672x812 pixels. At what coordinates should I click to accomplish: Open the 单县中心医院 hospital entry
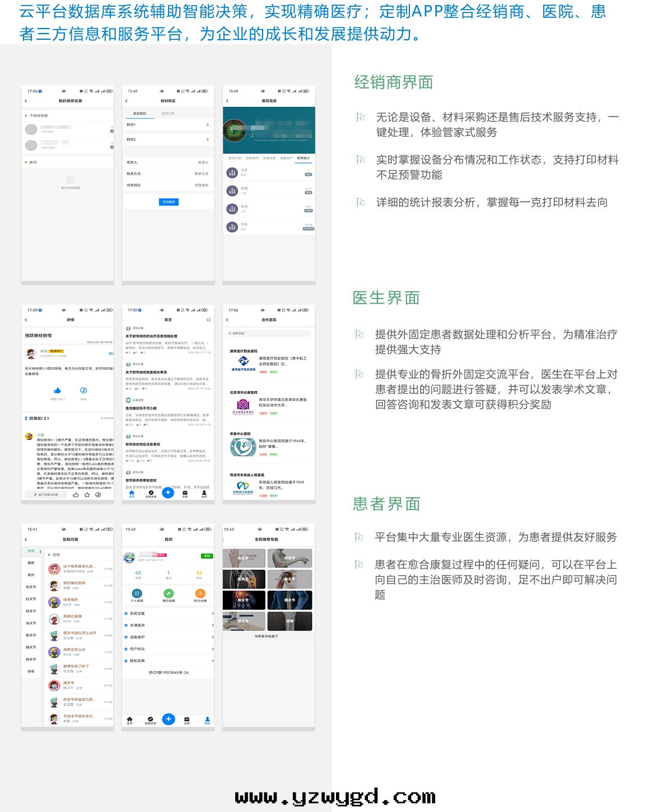(x=269, y=445)
